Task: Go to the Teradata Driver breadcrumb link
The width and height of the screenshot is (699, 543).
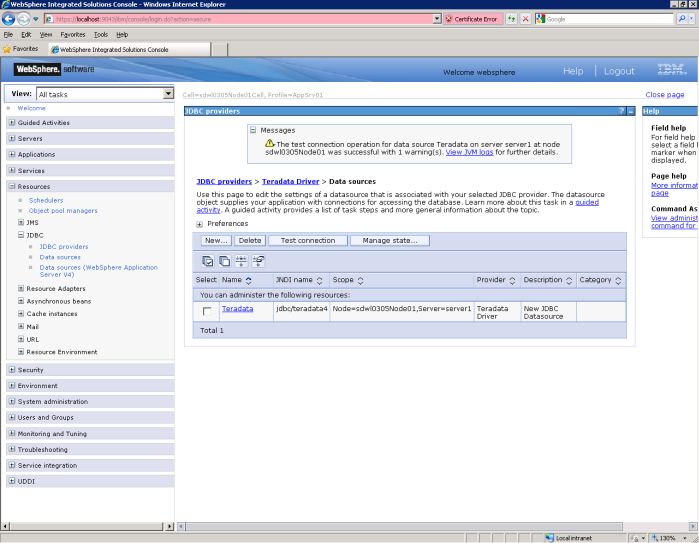Action: 291,181
